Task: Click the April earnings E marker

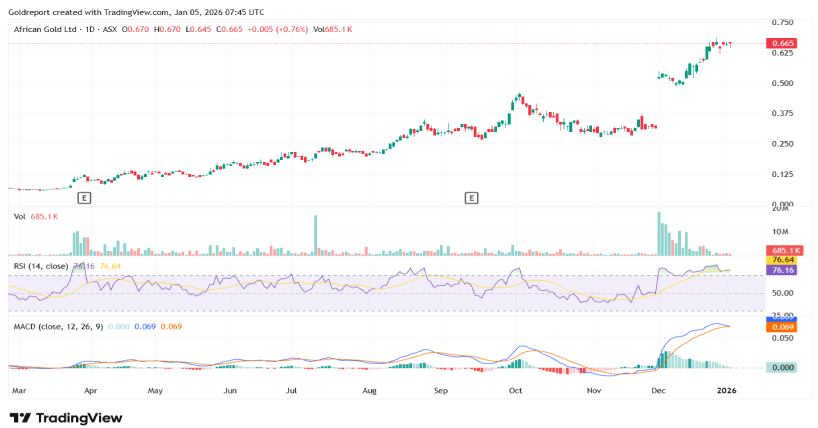Action: tap(84, 198)
